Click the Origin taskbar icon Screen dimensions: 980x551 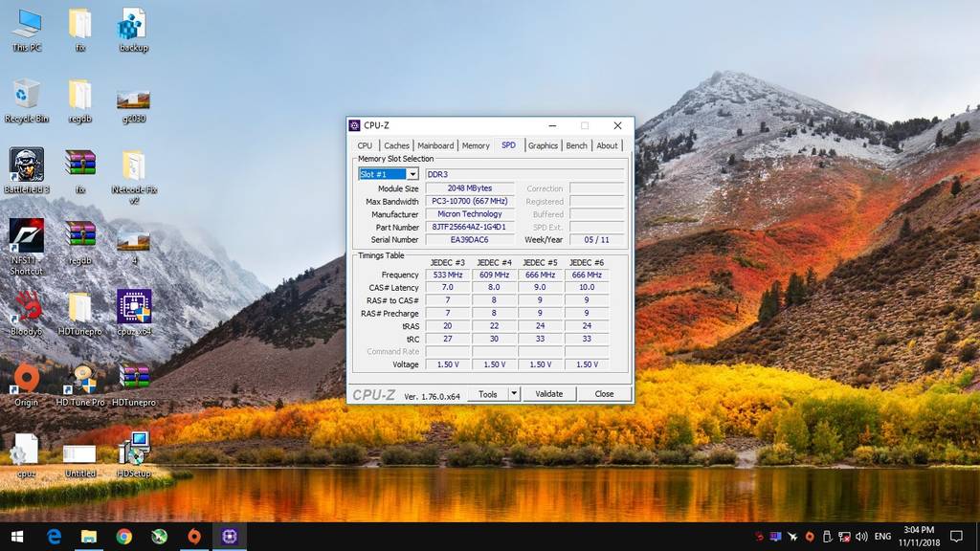(x=194, y=536)
